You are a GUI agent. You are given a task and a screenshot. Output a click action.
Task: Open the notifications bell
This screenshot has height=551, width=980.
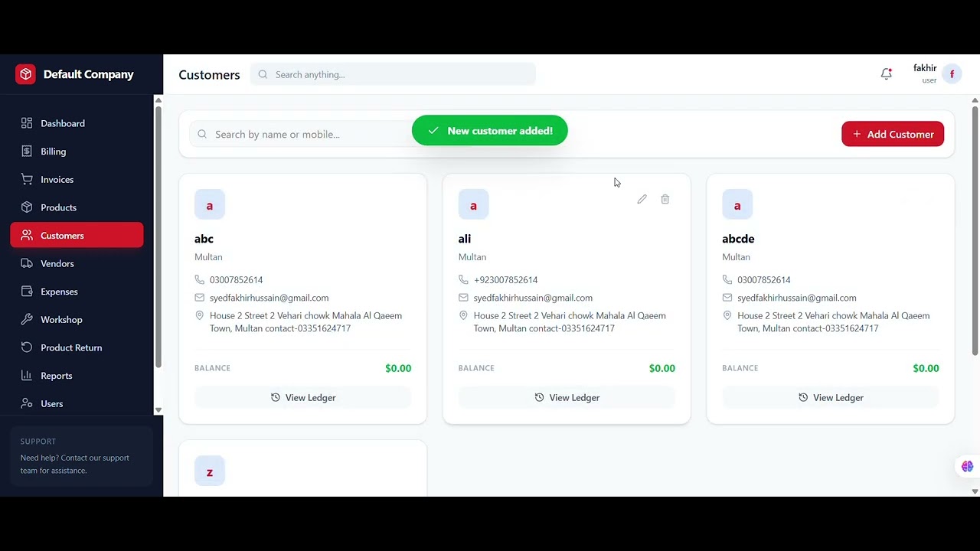886,74
